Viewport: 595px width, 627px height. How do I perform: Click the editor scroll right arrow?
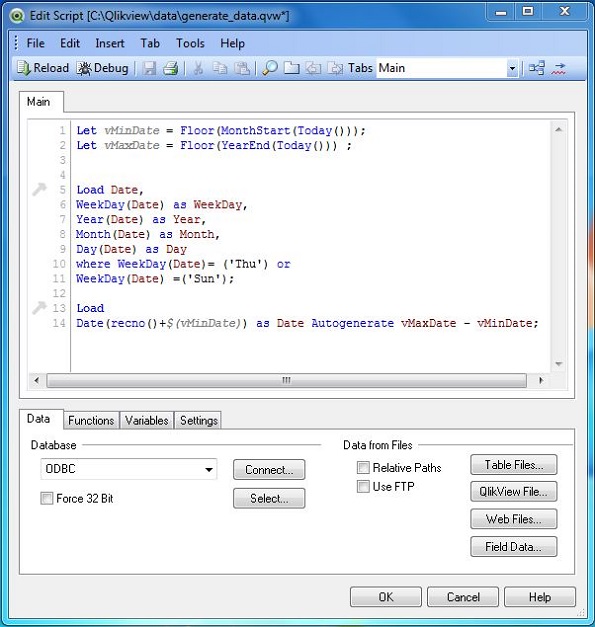[x=541, y=380]
